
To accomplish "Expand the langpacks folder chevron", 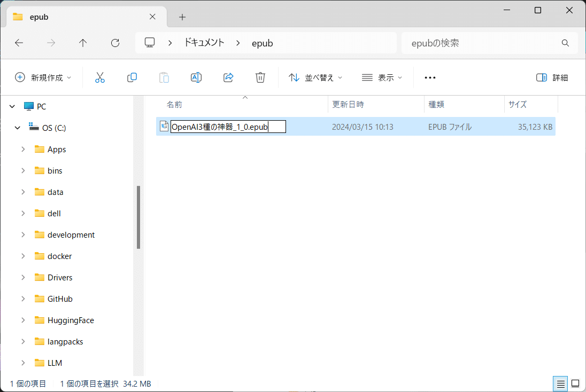I will coord(23,341).
